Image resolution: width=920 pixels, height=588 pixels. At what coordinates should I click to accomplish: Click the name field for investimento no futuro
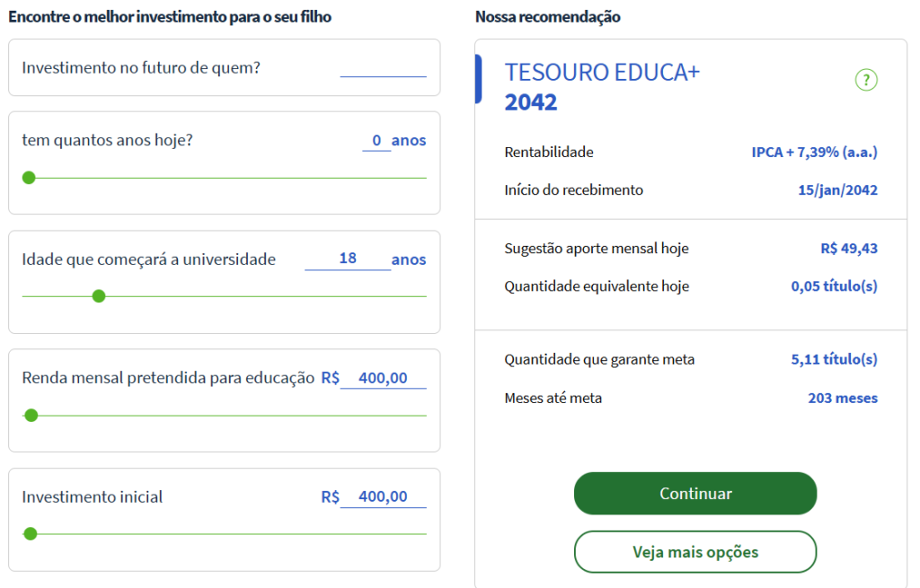(x=383, y=68)
